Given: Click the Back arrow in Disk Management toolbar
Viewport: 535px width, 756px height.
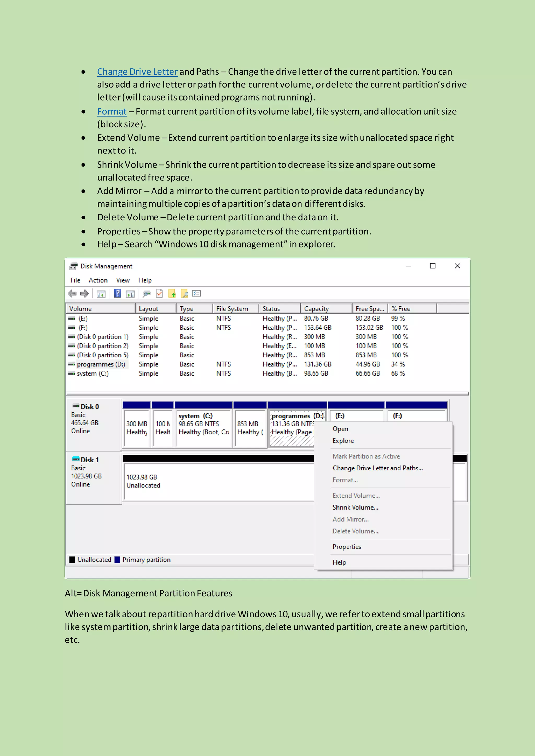Looking at the screenshot, I should [x=72, y=293].
